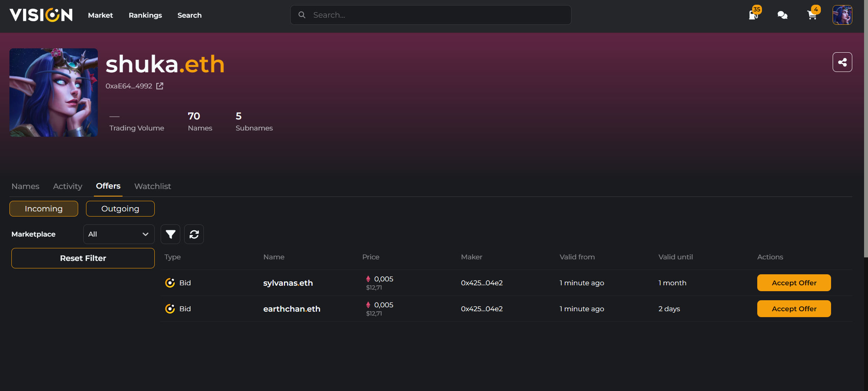Click the Valid from column header
Image resolution: width=868 pixels, height=391 pixels.
pos(577,257)
